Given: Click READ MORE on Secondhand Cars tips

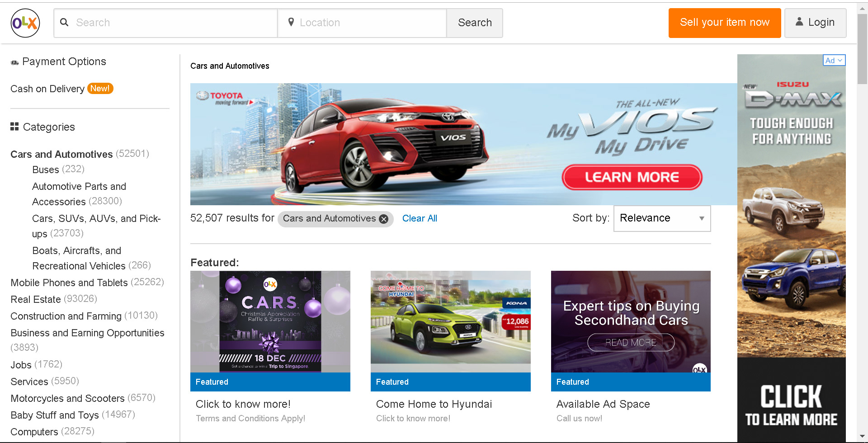Looking at the screenshot, I should pos(631,343).
